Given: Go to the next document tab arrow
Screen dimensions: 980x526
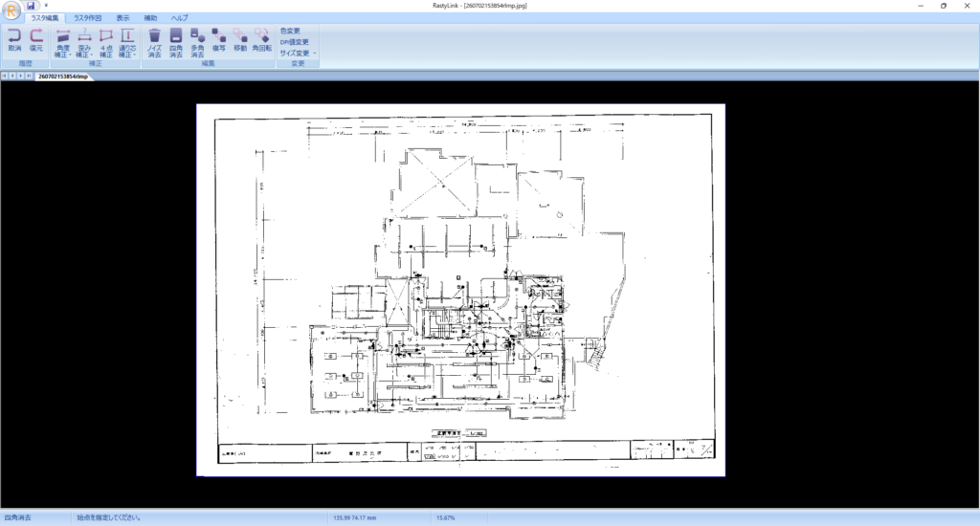Looking at the screenshot, I should (21, 76).
